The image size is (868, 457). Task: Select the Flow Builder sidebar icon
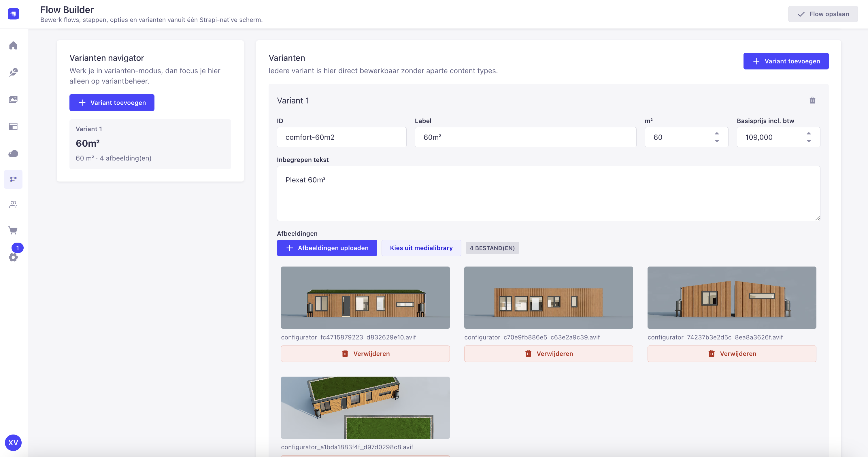coord(13,179)
